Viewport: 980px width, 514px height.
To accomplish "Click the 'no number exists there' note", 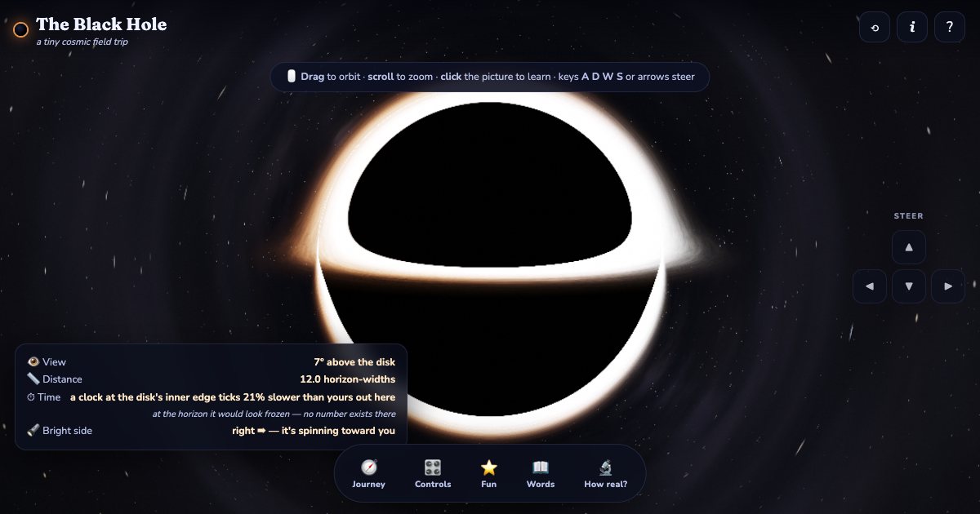I will point(350,414).
